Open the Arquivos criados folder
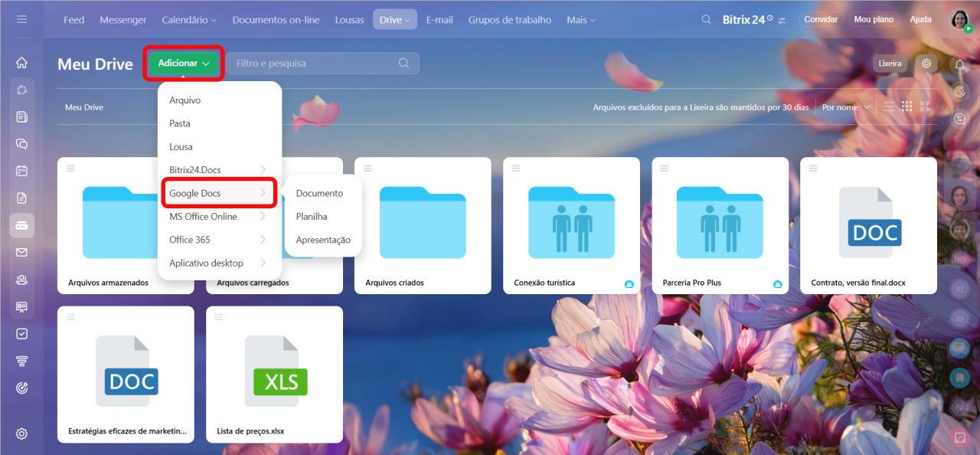This screenshot has height=455, width=980. [423, 225]
